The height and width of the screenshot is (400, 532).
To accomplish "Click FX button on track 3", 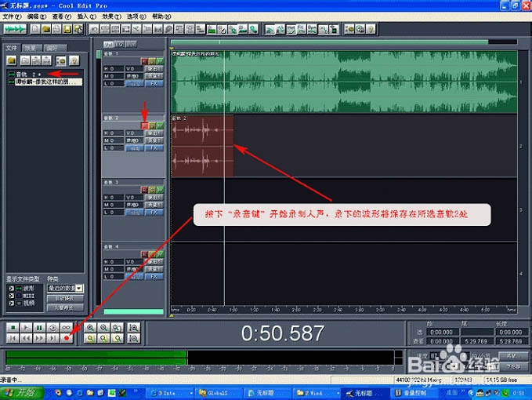I will pos(154,213).
